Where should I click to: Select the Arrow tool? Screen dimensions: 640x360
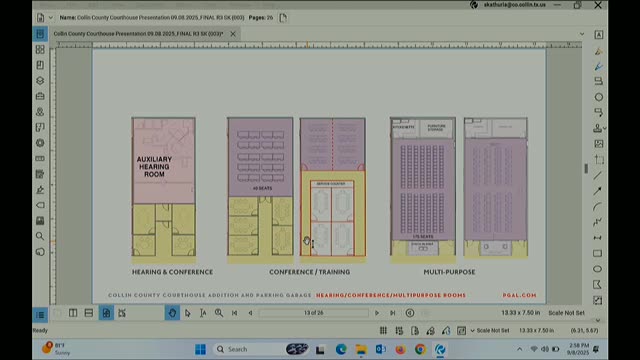598,191
